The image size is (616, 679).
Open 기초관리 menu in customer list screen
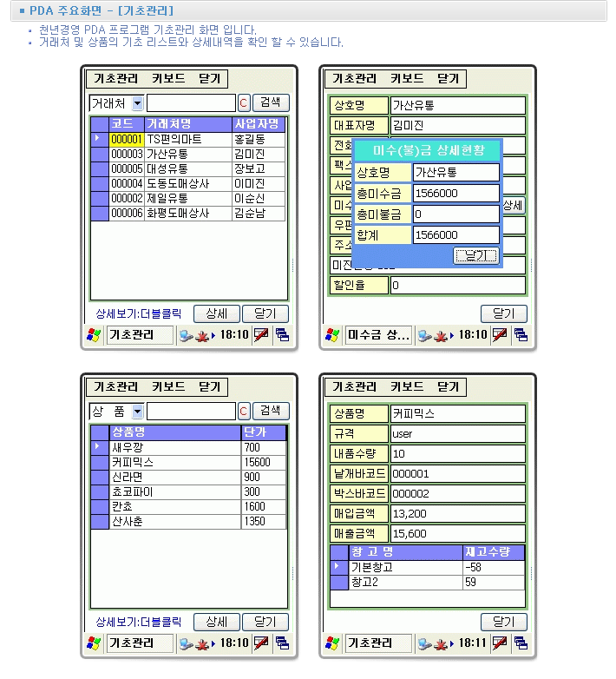pyautogui.click(x=116, y=78)
